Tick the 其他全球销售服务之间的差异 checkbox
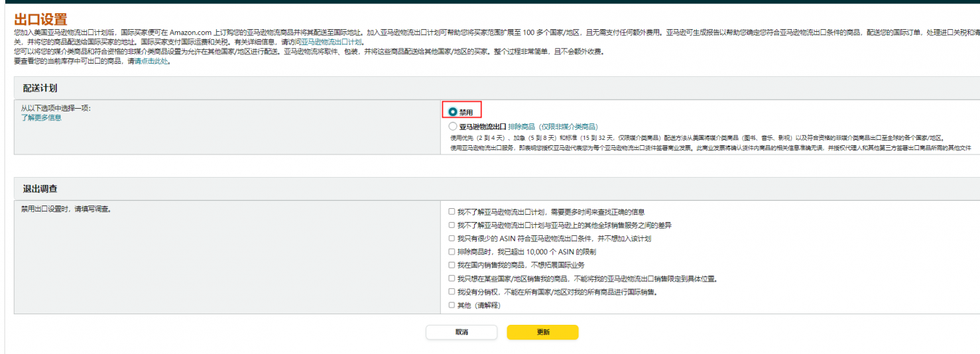This screenshot has width=980, height=354. [x=452, y=225]
